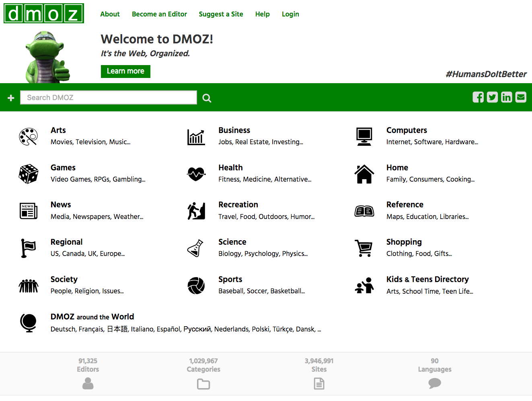Open the Español language link
This screenshot has width=532, height=401.
coord(168,329)
